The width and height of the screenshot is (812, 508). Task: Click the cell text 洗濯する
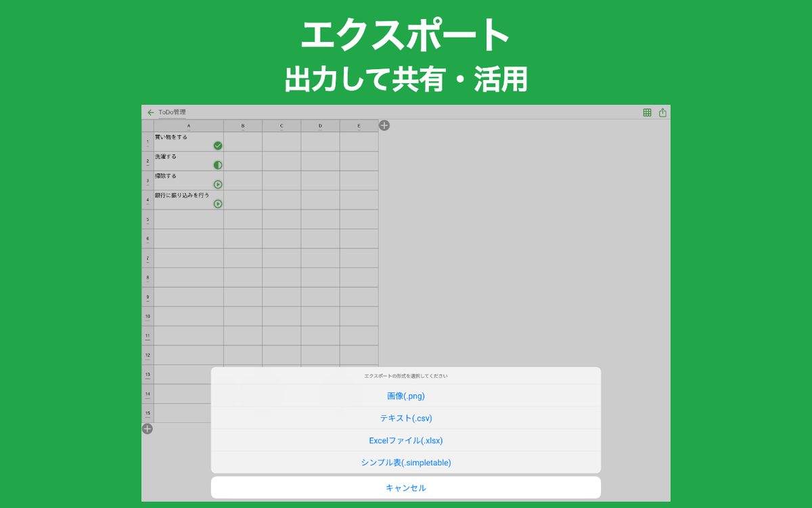coord(166,156)
